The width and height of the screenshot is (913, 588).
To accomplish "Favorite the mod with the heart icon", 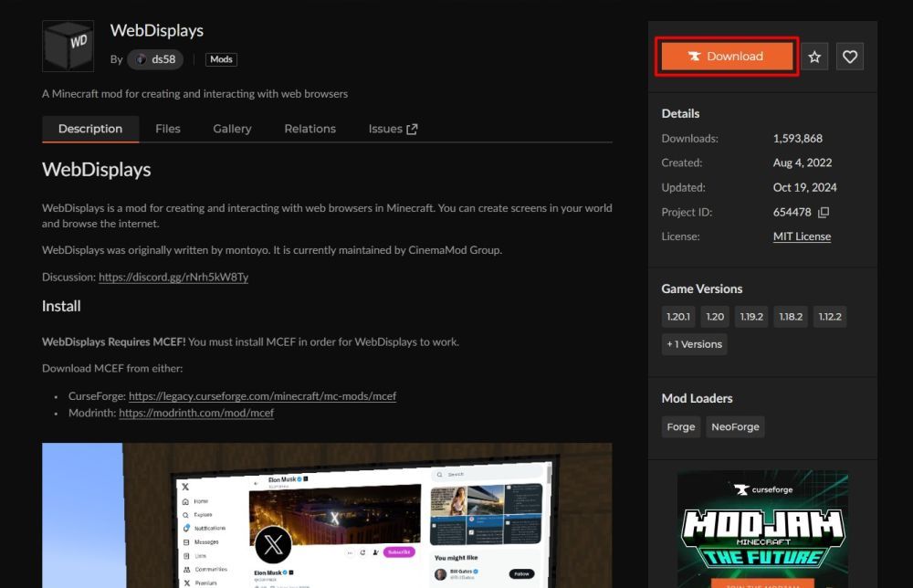I will (850, 57).
